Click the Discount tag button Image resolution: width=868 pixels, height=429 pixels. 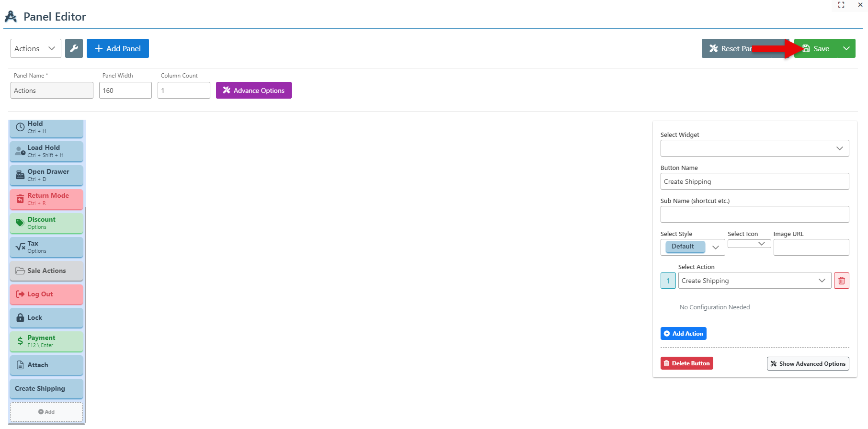tap(46, 223)
